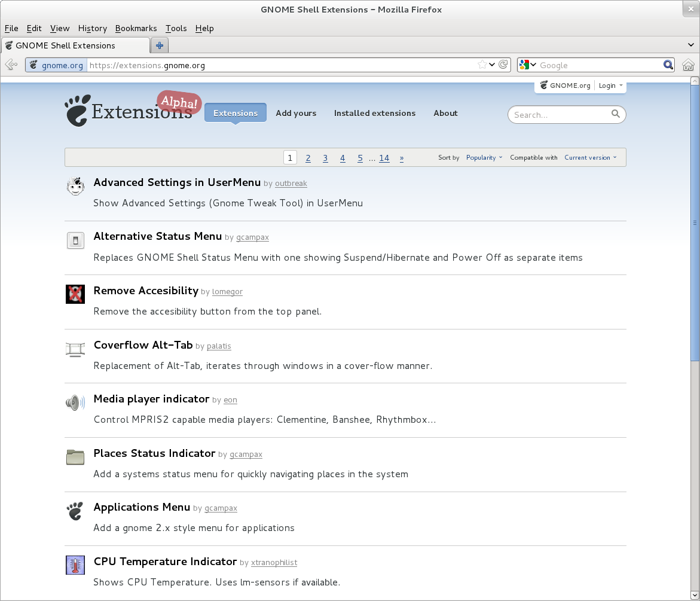Click the Advanced Settings in UserMenu face icon

pos(75,186)
